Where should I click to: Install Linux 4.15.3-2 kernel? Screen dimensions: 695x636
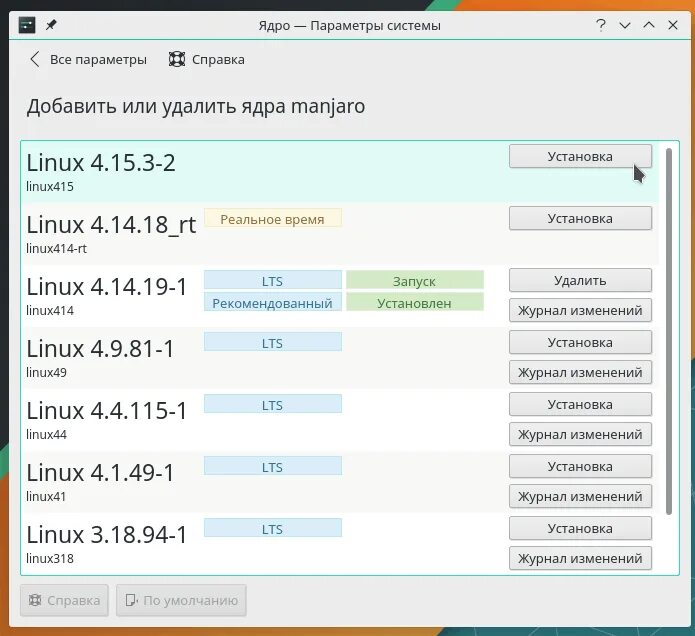click(580, 156)
